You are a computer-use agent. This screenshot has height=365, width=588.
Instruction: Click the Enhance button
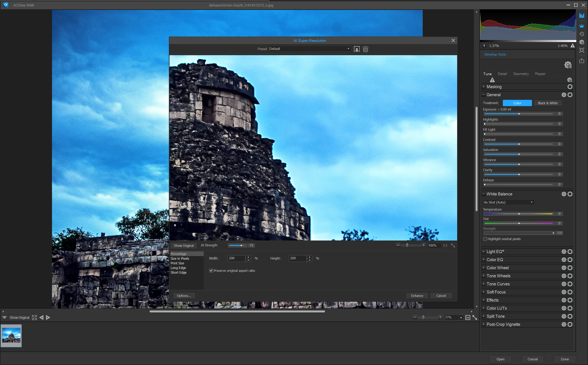point(417,295)
